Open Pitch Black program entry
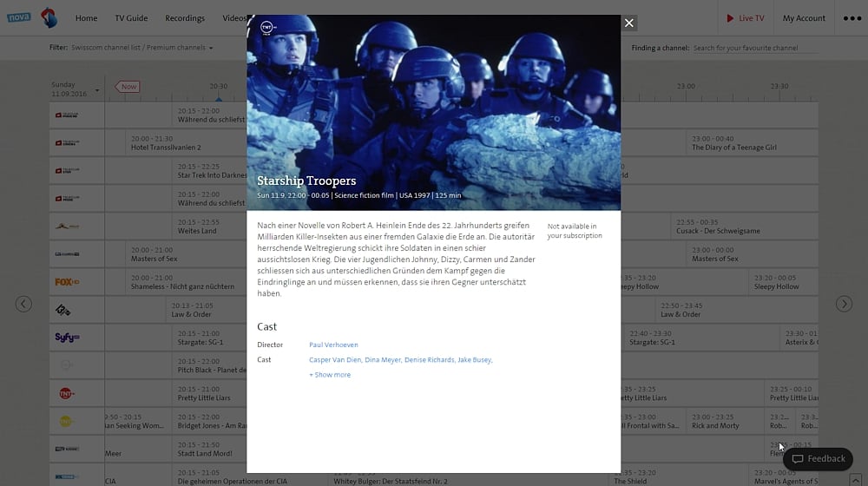Image resolution: width=868 pixels, height=486 pixels. [x=209, y=366]
